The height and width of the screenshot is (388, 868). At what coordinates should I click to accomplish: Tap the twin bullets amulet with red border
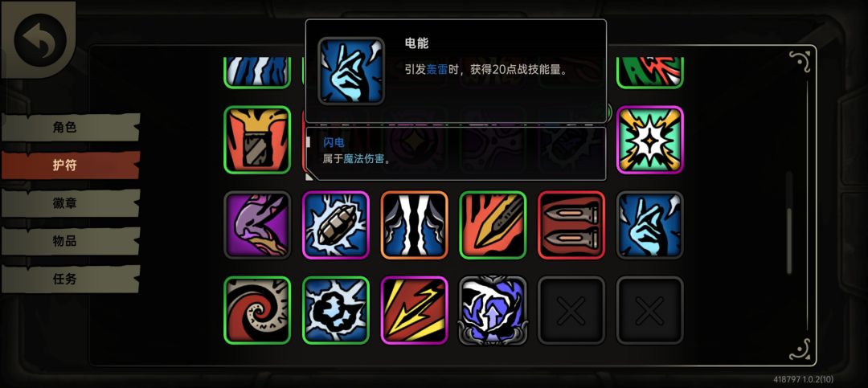pyautogui.click(x=571, y=225)
